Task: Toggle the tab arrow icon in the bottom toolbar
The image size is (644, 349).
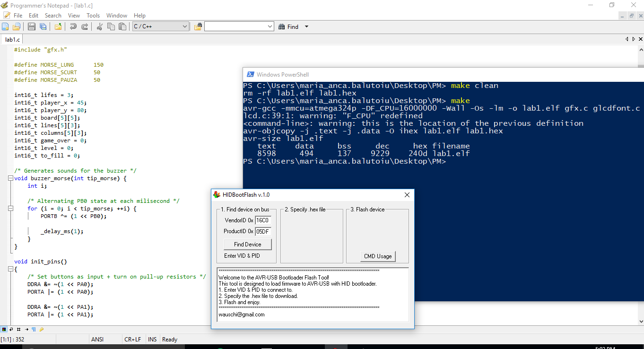Action: pyautogui.click(x=26, y=329)
